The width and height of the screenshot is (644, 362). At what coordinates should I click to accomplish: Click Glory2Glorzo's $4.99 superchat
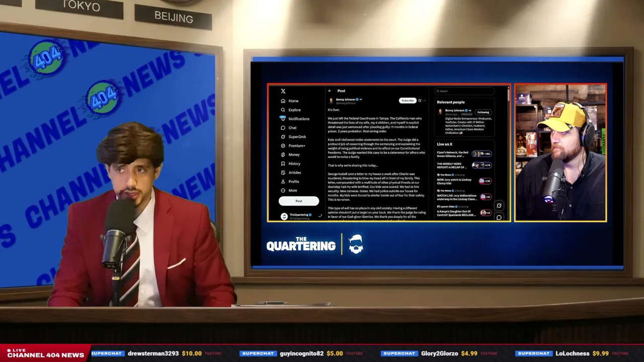(x=440, y=353)
